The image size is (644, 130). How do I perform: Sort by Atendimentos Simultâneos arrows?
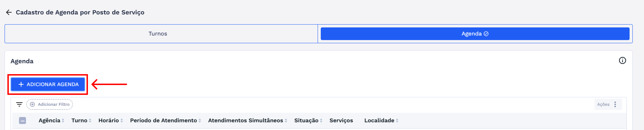(x=286, y=121)
